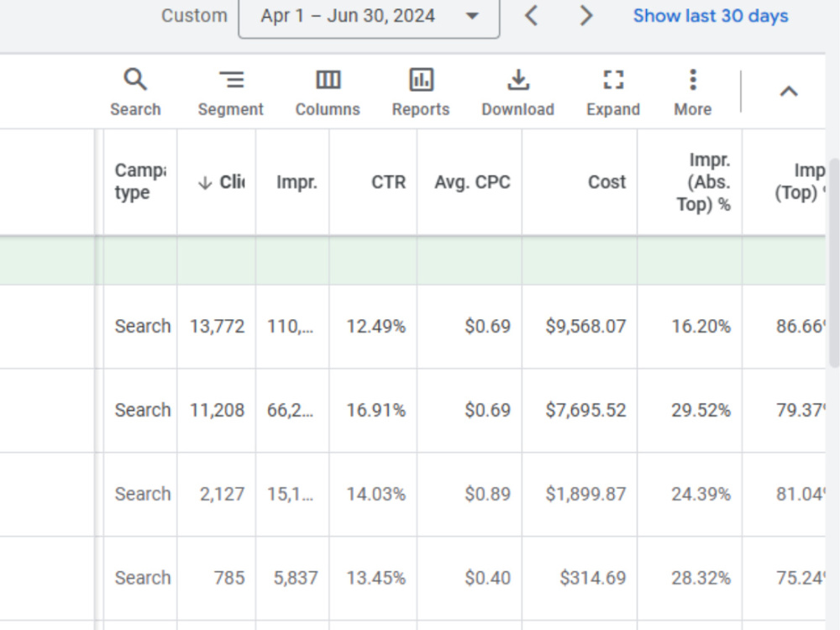Click the 28.32% Abs. Top value
Image resolution: width=840 pixels, height=630 pixels.
point(701,578)
